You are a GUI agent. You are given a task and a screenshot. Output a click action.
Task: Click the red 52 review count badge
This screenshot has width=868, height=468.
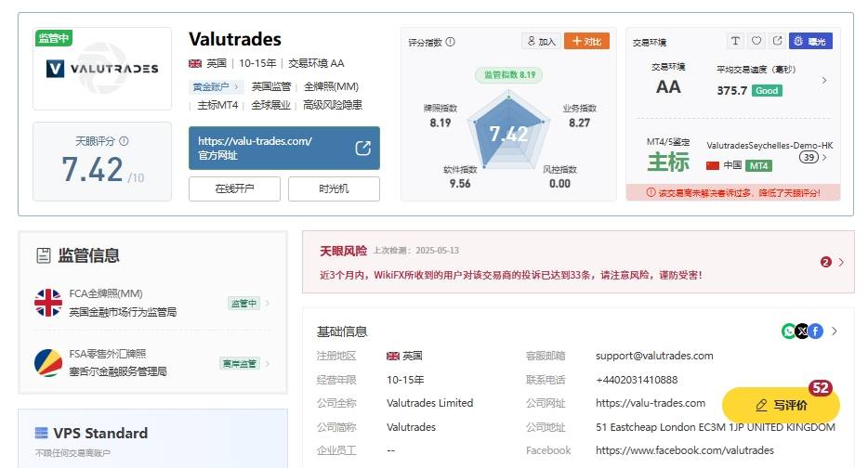821,388
